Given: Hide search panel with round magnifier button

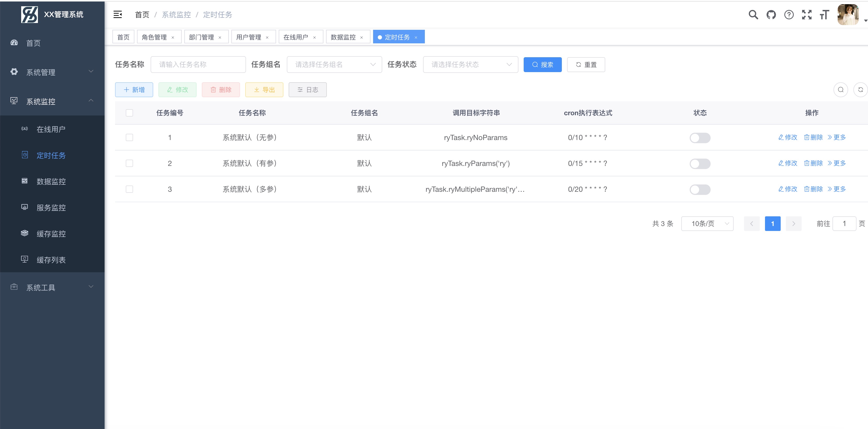Looking at the screenshot, I should pos(841,90).
